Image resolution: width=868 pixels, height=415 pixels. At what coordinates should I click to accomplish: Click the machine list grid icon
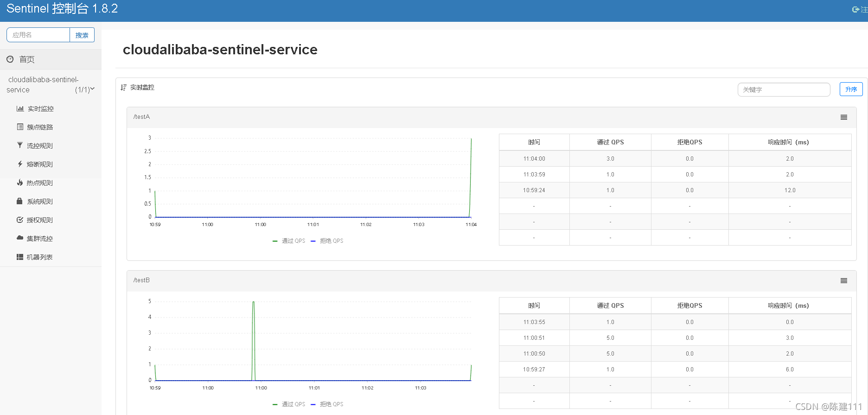(x=20, y=257)
